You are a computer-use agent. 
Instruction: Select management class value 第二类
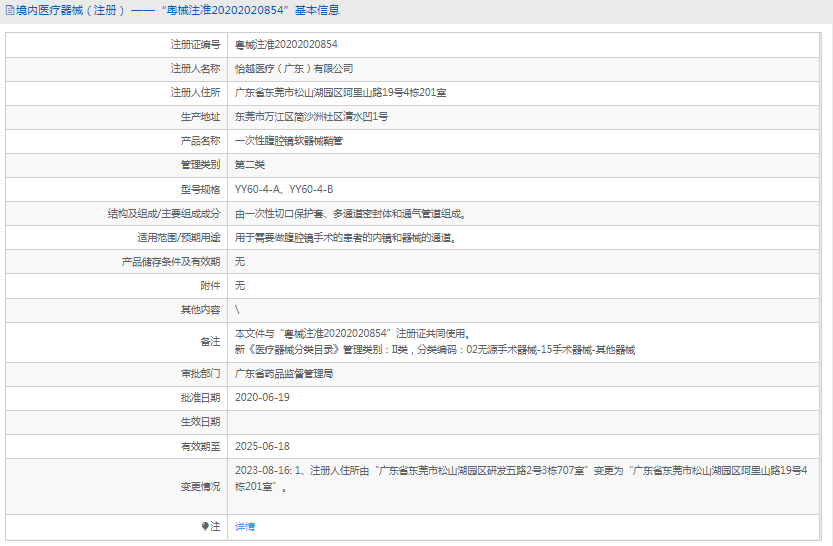pos(250,165)
